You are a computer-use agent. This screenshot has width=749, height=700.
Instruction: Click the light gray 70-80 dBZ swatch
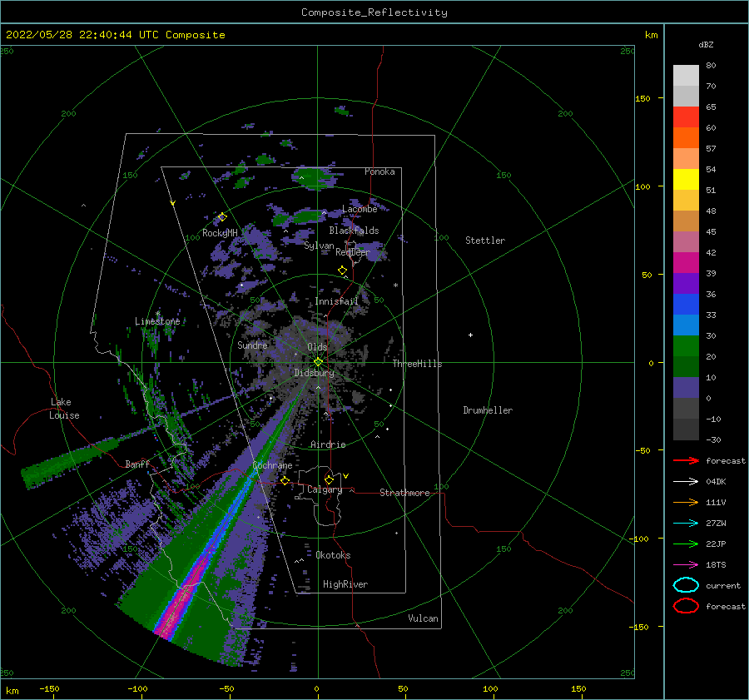(x=686, y=76)
